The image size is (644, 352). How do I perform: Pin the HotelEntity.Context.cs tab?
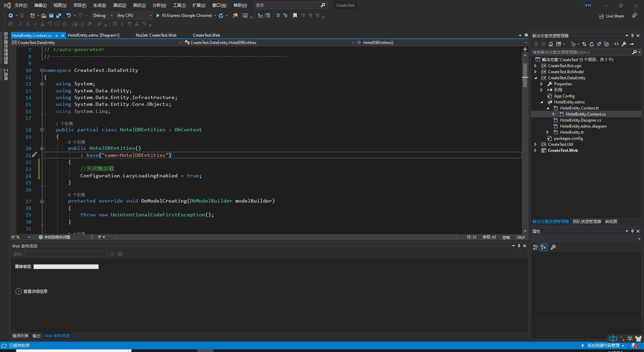point(57,36)
